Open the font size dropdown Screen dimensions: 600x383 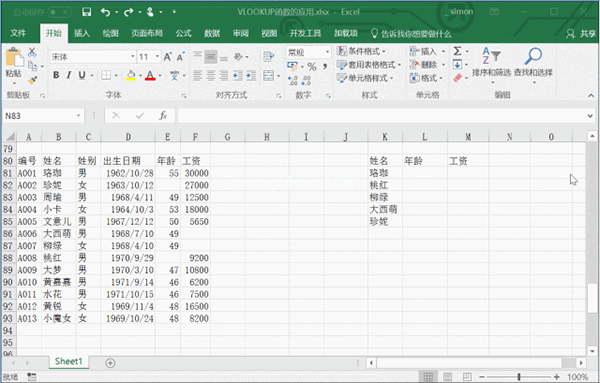tap(157, 57)
